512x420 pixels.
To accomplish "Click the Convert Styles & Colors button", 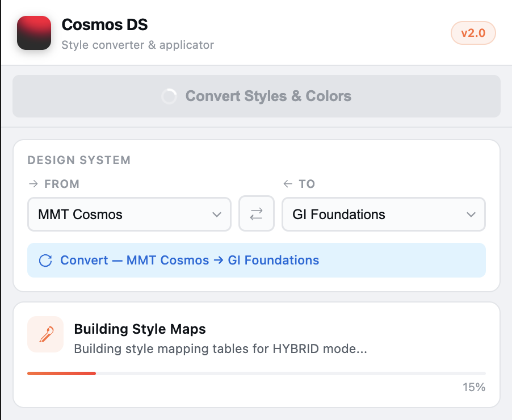I will (257, 96).
